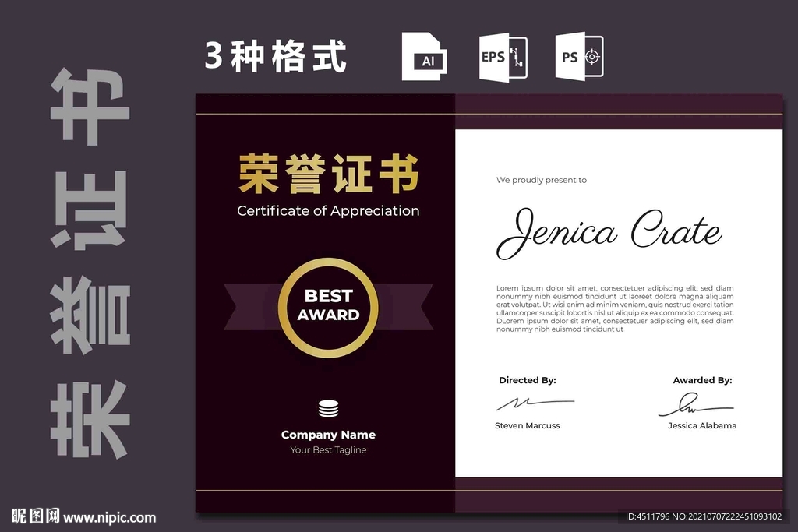This screenshot has height=532, width=798.
Task: Click the Nipic logo watermark at bottom left
Action: [35, 516]
